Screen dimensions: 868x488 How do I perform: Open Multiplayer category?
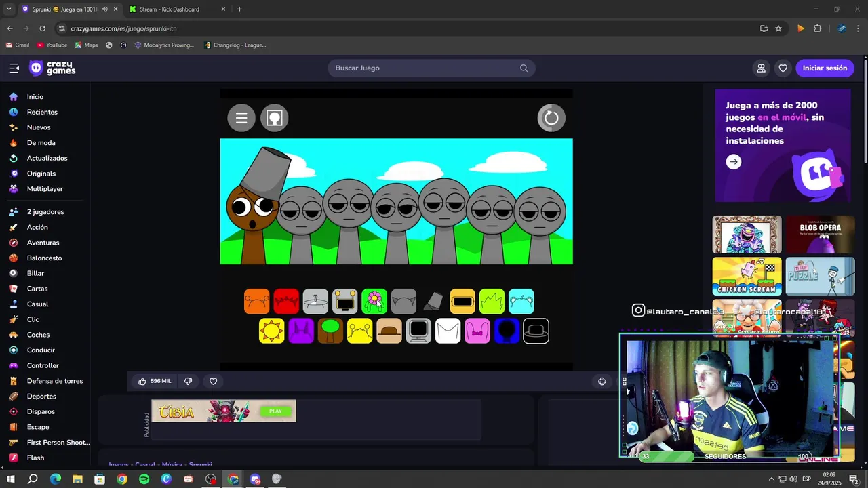coord(45,189)
